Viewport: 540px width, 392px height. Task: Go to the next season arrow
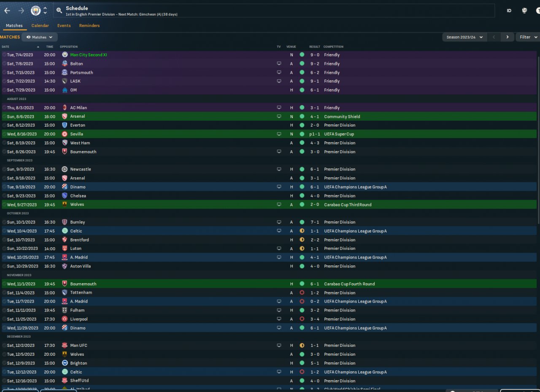pos(508,37)
